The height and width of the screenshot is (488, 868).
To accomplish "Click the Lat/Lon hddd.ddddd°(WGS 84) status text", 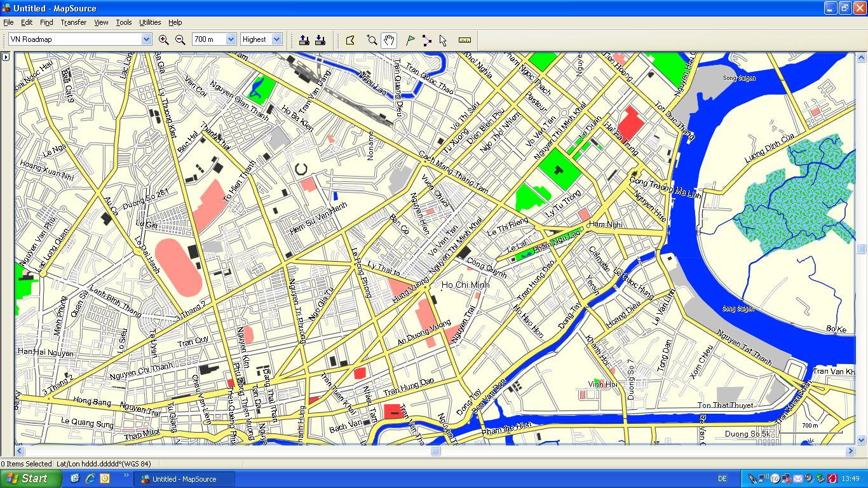I will (x=104, y=464).
